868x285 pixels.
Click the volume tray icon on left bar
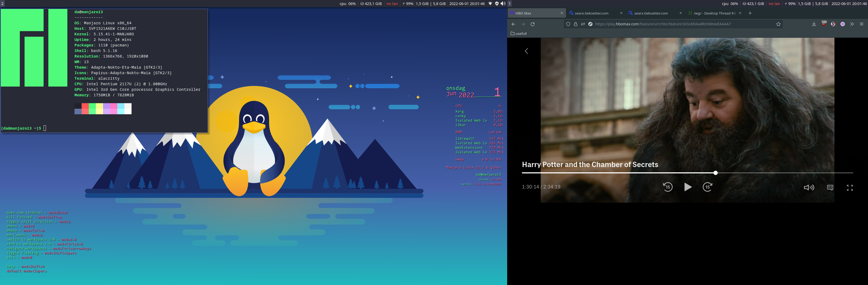coord(503,4)
